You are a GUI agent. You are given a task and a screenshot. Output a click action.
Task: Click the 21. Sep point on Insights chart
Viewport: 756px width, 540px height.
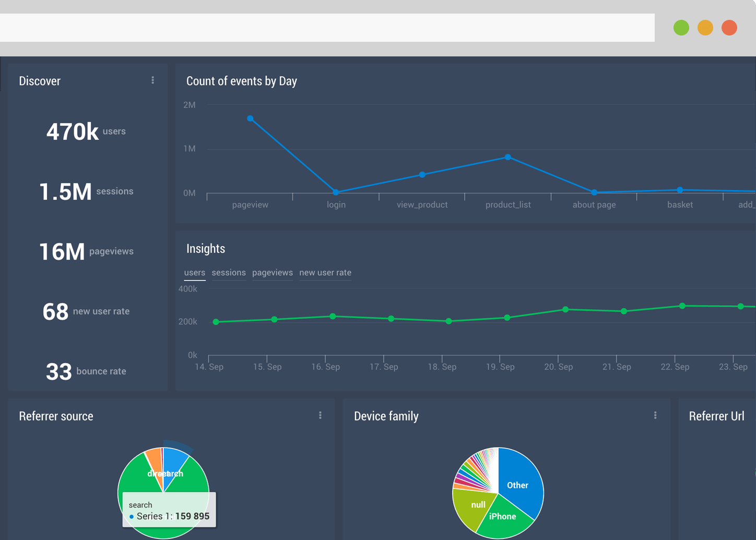(624, 311)
